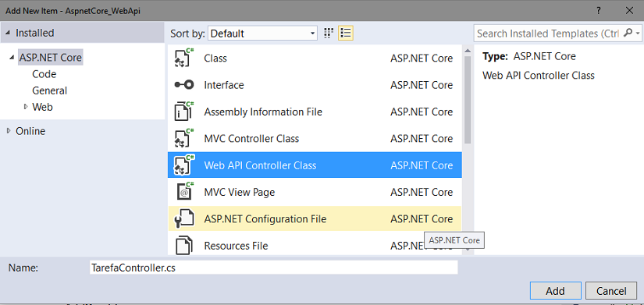The width and height of the screenshot is (644, 305).
Task: Open the search options dropdown arrow
Action: click(x=638, y=34)
